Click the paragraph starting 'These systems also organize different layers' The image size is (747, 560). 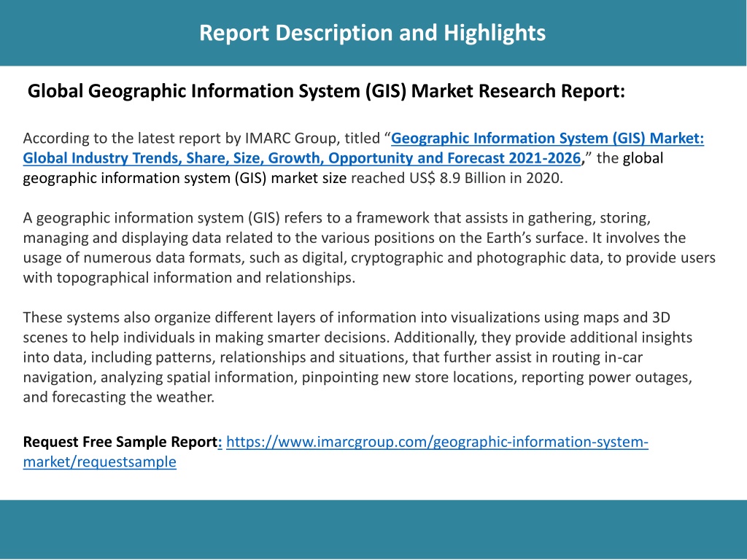[357, 357]
